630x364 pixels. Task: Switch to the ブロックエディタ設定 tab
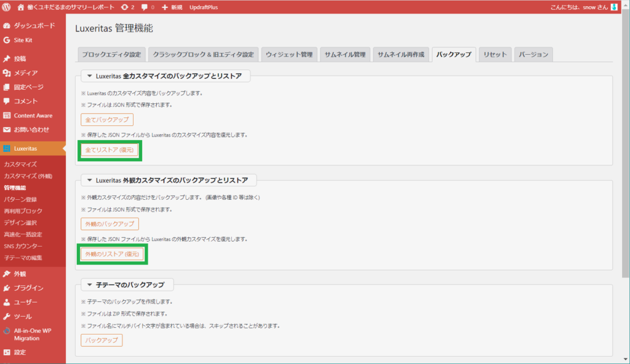[111, 55]
